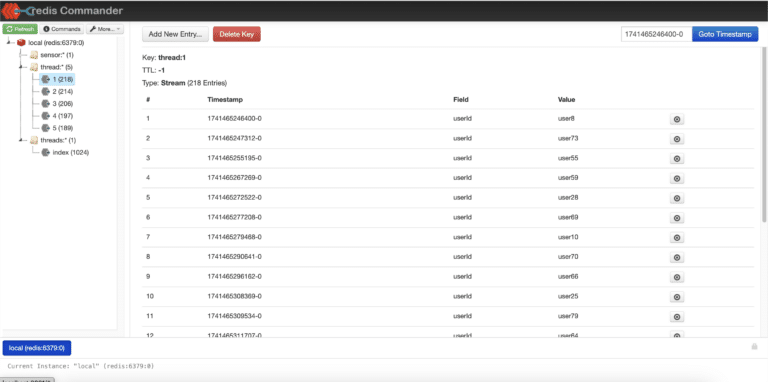
Task: Click the key icon for stream 1 (218)
Action: pos(46,79)
